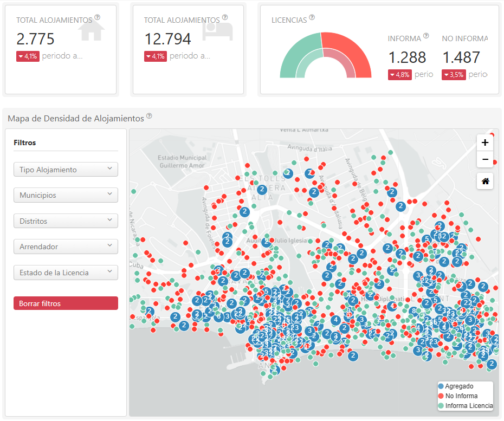The width and height of the screenshot is (504, 421).
Task: Open the Distritos dropdown
Action: point(66,221)
